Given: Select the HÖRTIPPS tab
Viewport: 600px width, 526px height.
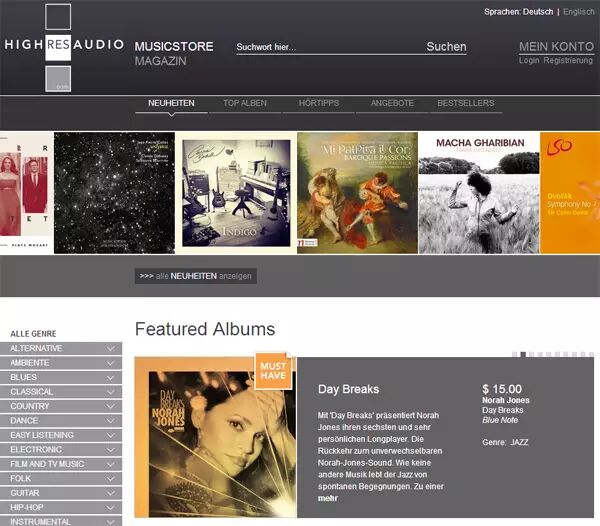Looking at the screenshot, I should 319,103.
